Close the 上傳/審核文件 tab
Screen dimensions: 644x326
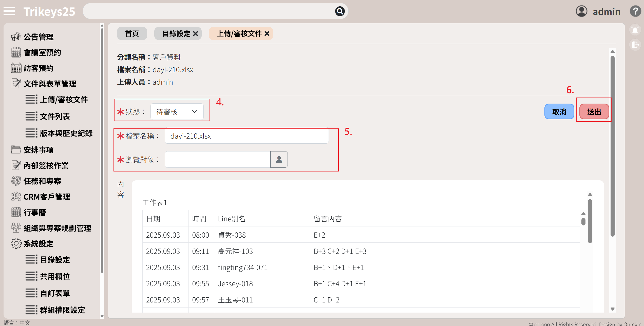tap(267, 34)
